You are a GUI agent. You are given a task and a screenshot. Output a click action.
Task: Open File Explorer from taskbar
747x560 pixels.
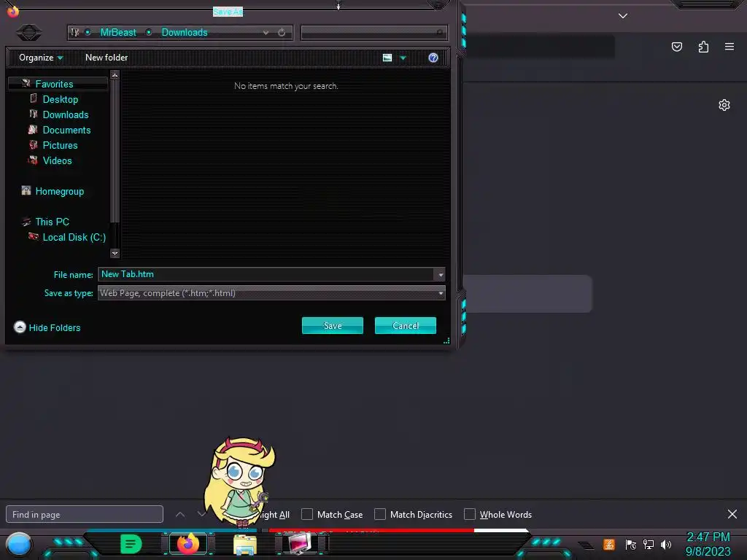(245, 545)
